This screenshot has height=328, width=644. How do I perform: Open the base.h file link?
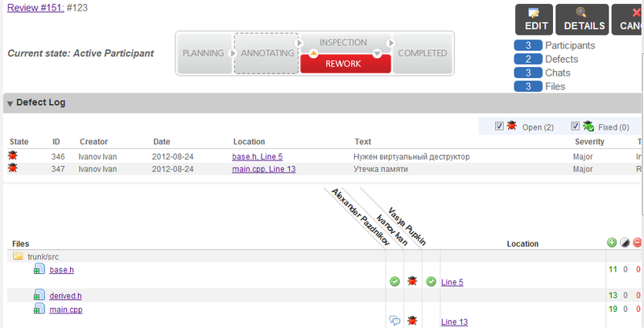[x=62, y=270]
